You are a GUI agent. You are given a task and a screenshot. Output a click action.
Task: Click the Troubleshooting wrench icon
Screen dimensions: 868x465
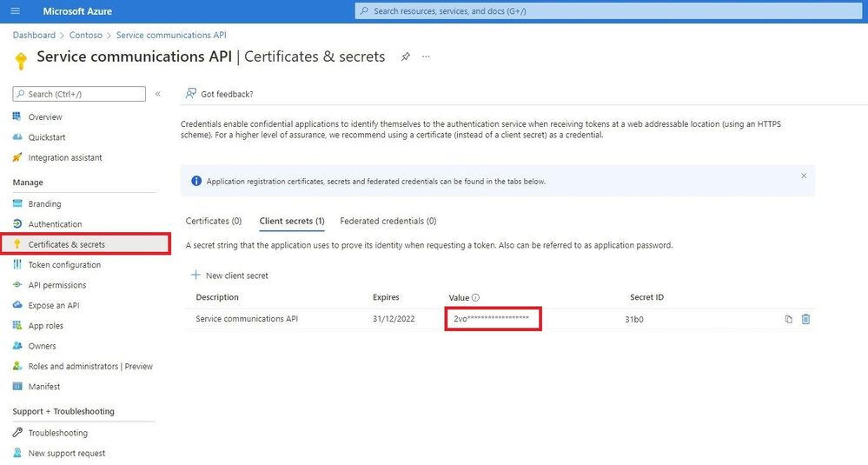17,432
